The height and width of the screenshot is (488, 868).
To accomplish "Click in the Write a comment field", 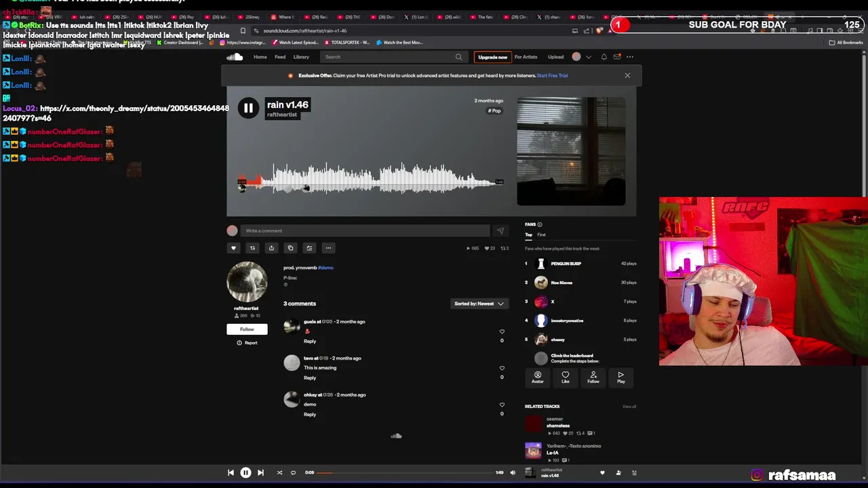I will 365,230.
